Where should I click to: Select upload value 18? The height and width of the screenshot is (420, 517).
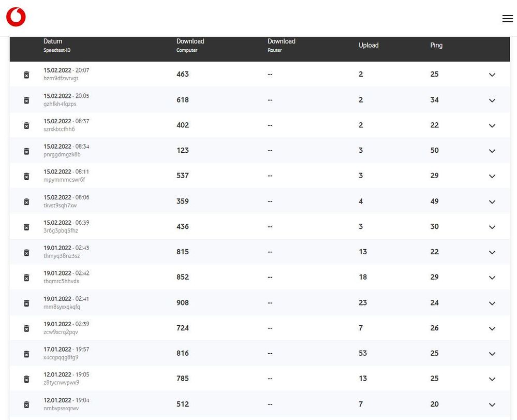(363, 277)
